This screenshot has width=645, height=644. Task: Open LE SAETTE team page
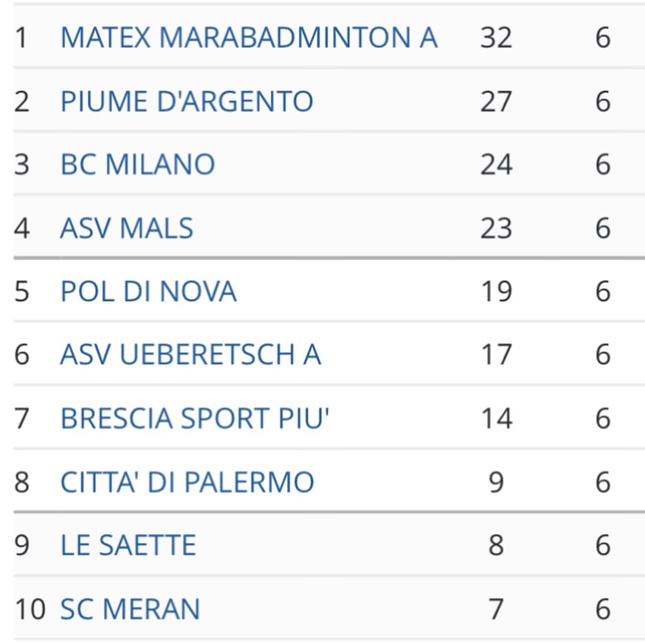(x=127, y=545)
